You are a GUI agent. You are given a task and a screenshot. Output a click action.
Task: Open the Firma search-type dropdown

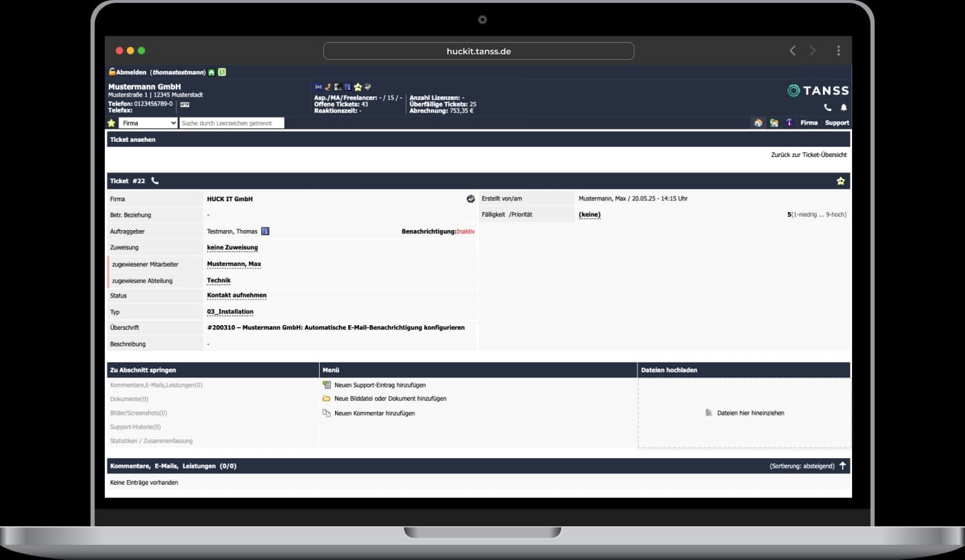click(148, 123)
